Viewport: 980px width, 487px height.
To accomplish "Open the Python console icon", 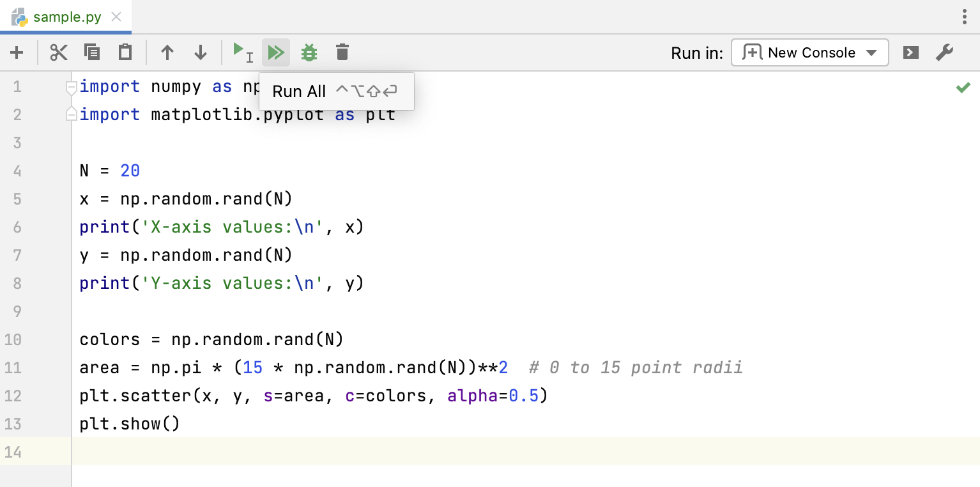I will [x=911, y=52].
